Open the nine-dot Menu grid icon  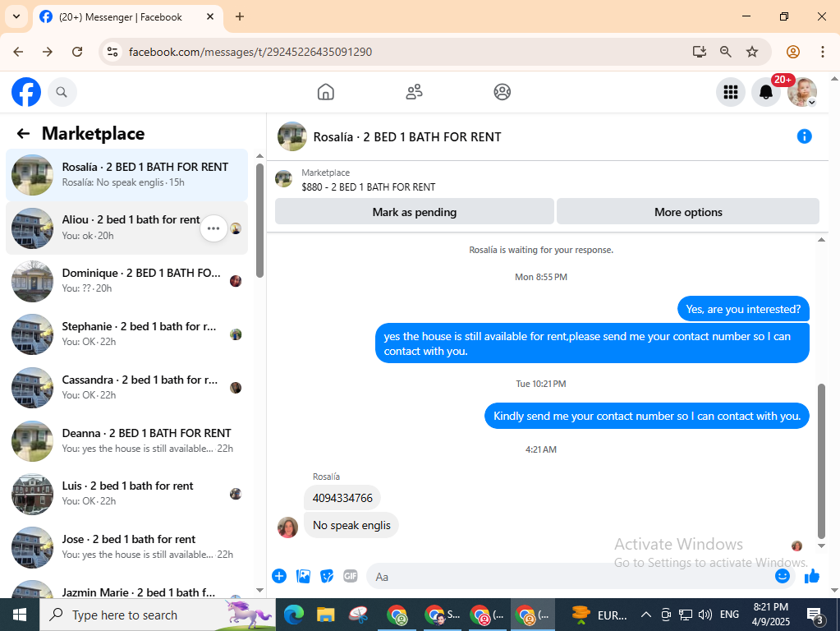coord(731,92)
